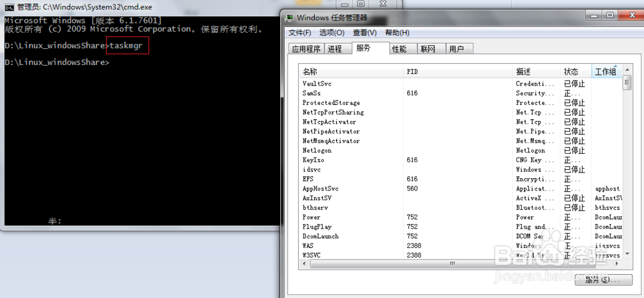Viewport: 644px width, 298px height.
Task: Select the VaultSvc service row
Action: (461, 84)
